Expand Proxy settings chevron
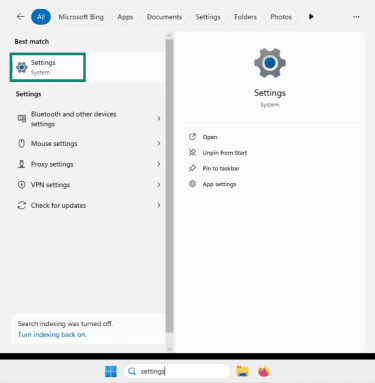 (159, 164)
